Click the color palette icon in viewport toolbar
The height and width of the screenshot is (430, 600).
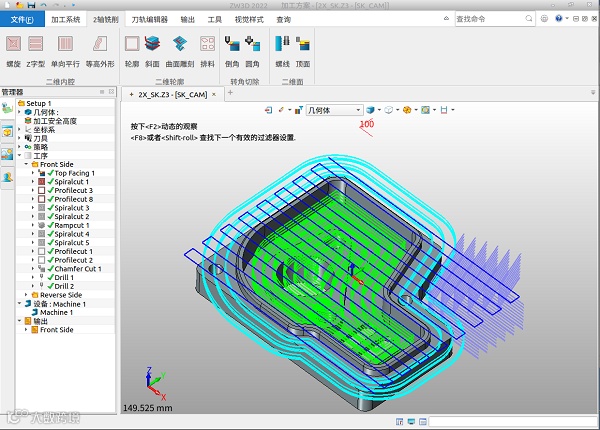tap(407, 110)
